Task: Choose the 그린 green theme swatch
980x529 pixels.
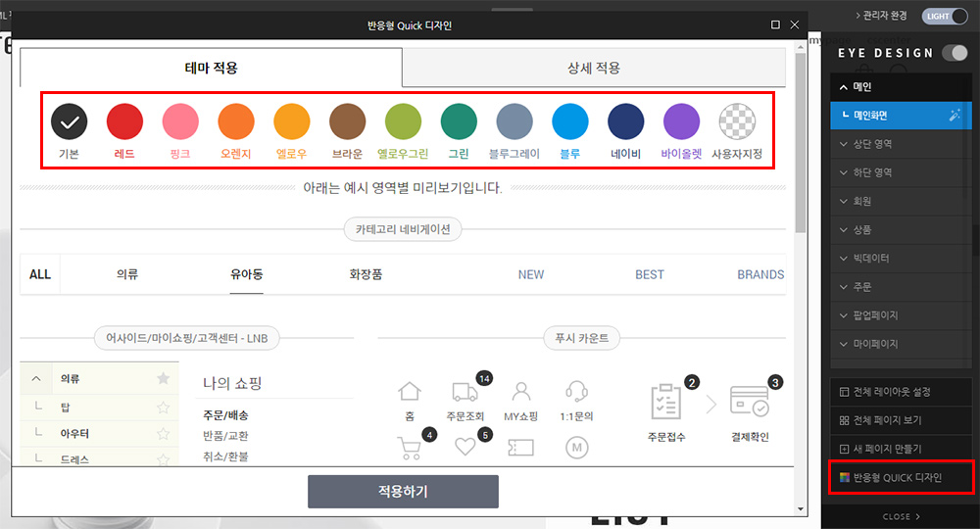Action: [459, 121]
